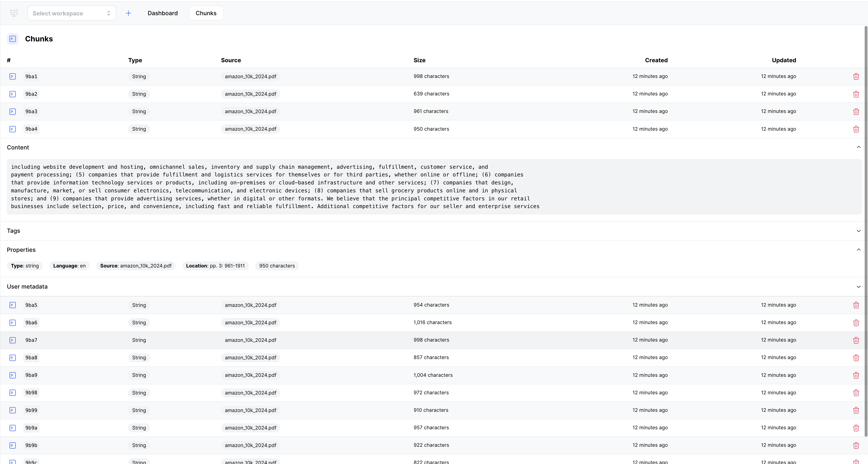Click the Properties section header label

click(21, 250)
